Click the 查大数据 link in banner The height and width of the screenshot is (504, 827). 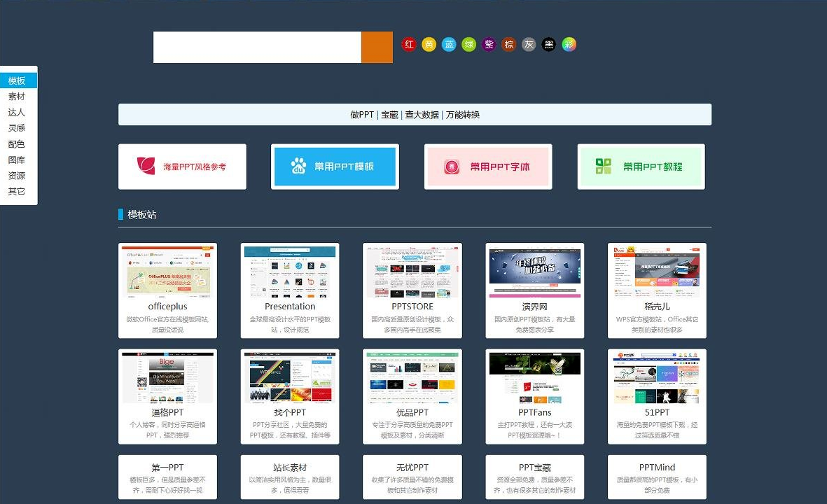point(422,115)
